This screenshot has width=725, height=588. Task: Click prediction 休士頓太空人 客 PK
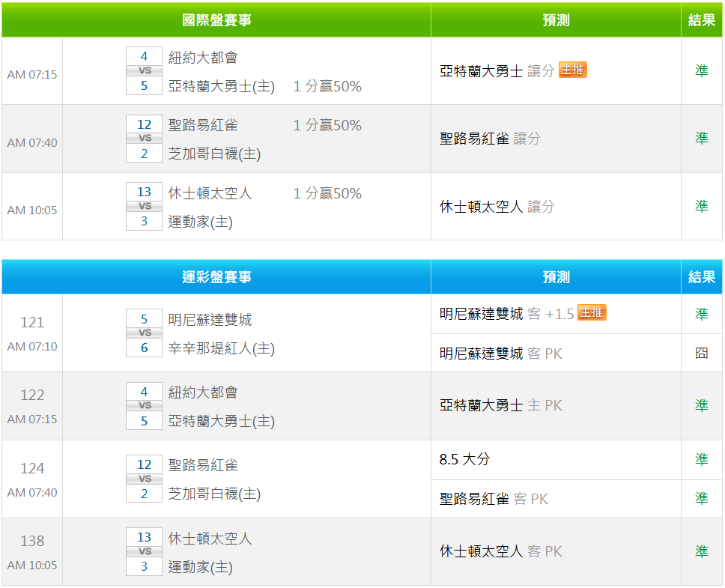[x=501, y=551]
